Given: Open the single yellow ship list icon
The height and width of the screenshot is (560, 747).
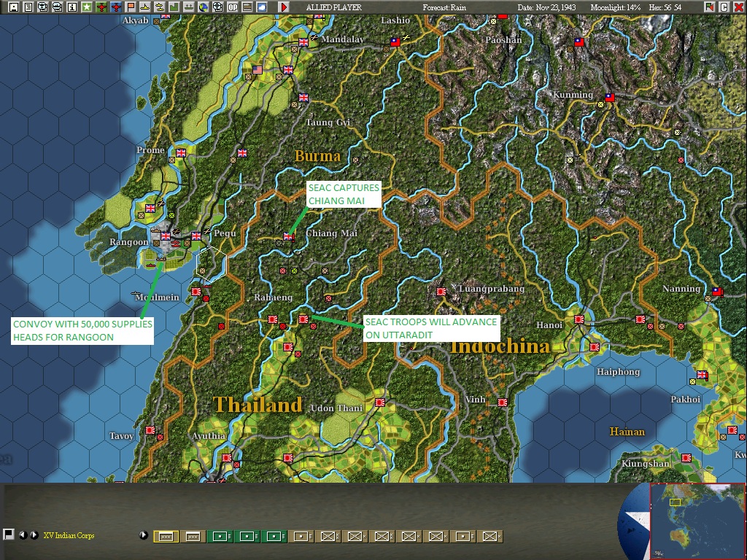Looking at the screenshot, I should 145,7.
